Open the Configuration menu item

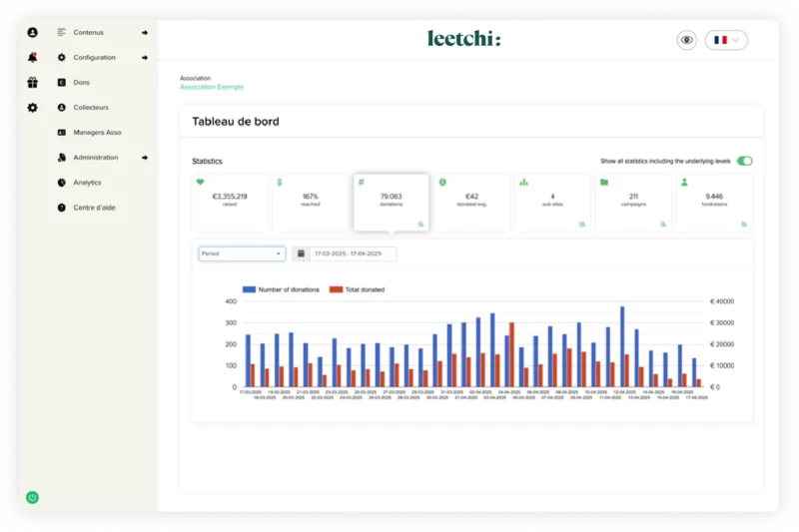tap(94, 57)
